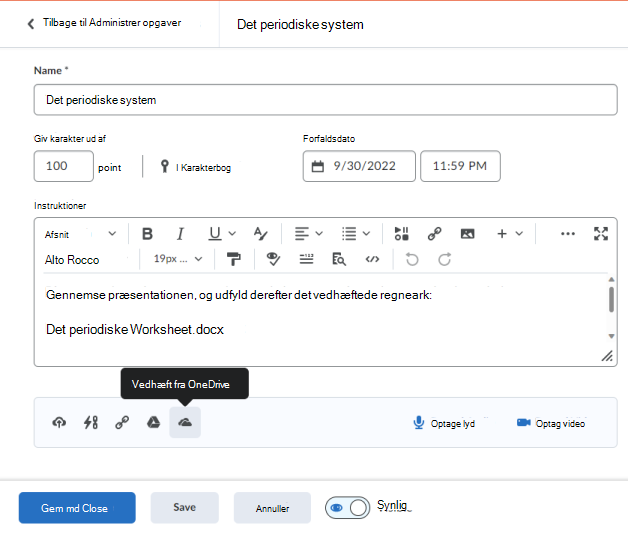This screenshot has width=628, height=534.
Task: Click the Save button
Action: coord(185,508)
